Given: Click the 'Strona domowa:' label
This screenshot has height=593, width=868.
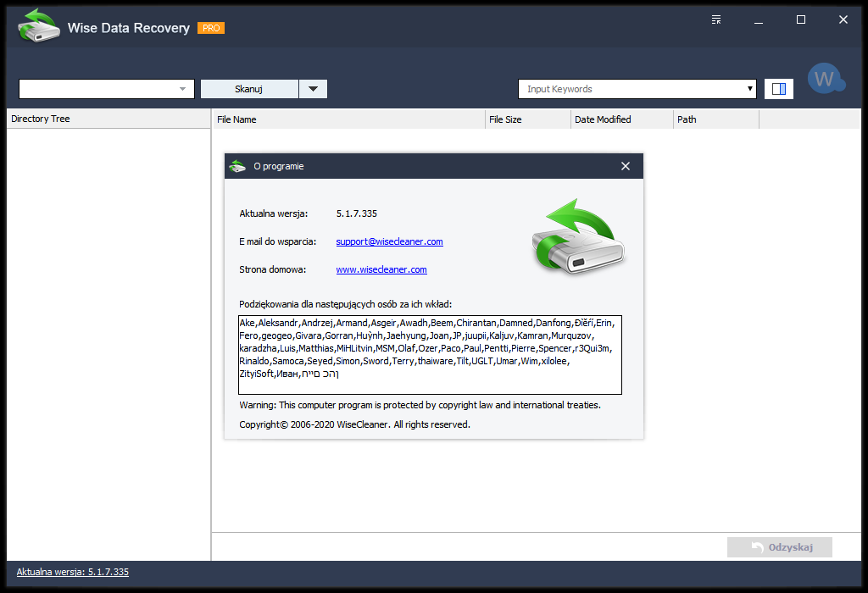Looking at the screenshot, I should [272, 270].
